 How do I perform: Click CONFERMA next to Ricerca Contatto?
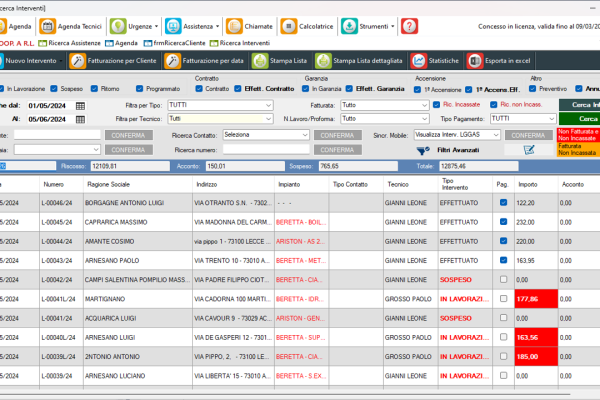[338, 136]
